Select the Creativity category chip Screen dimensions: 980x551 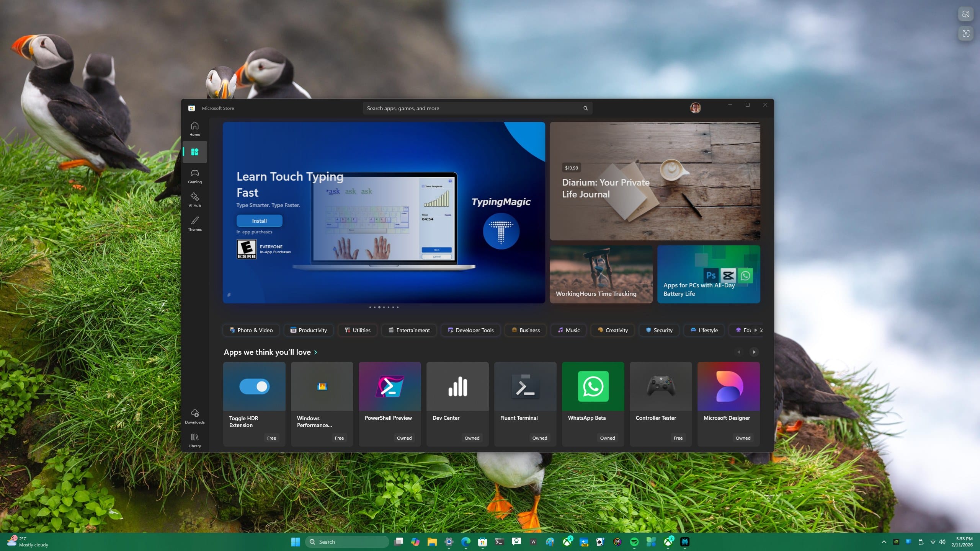[x=612, y=330]
